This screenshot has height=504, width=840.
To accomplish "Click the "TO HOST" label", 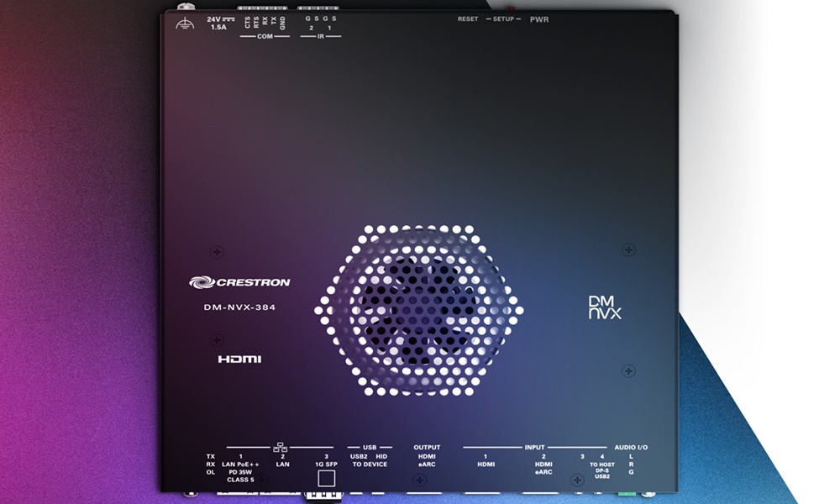I will [x=602, y=465].
